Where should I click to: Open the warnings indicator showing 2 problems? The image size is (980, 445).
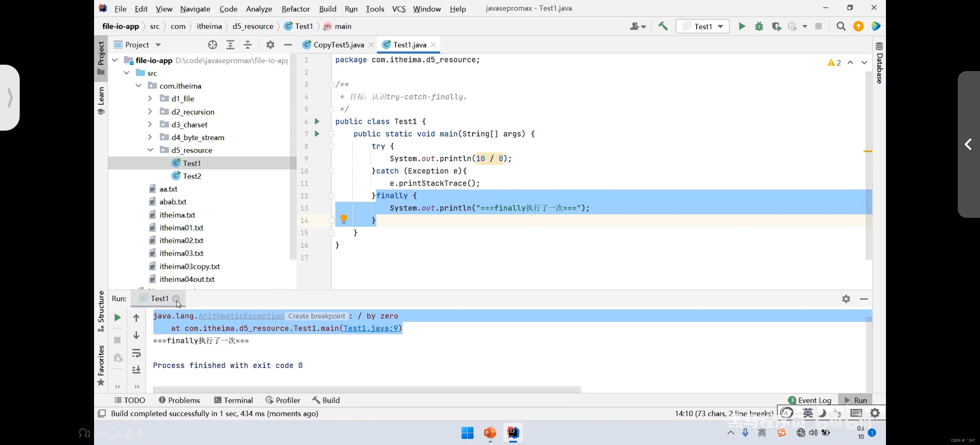pyautogui.click(x=834, y=63)
